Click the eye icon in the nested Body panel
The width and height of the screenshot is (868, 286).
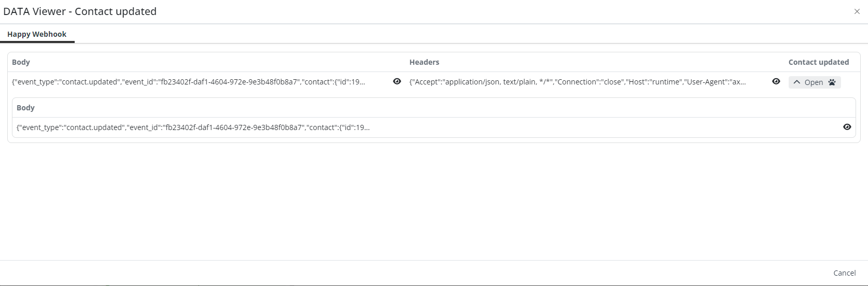tap(847, 127)
